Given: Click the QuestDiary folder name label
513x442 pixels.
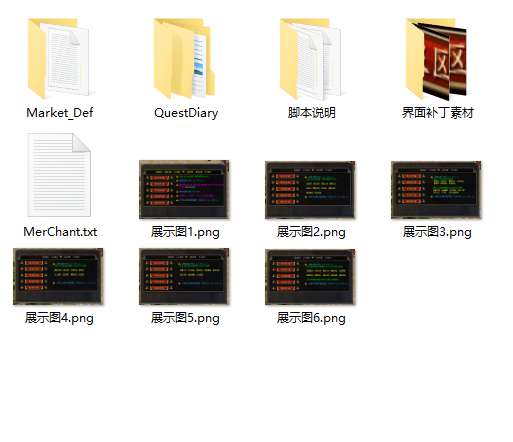Looking at the screenshot, I should 186,113.
